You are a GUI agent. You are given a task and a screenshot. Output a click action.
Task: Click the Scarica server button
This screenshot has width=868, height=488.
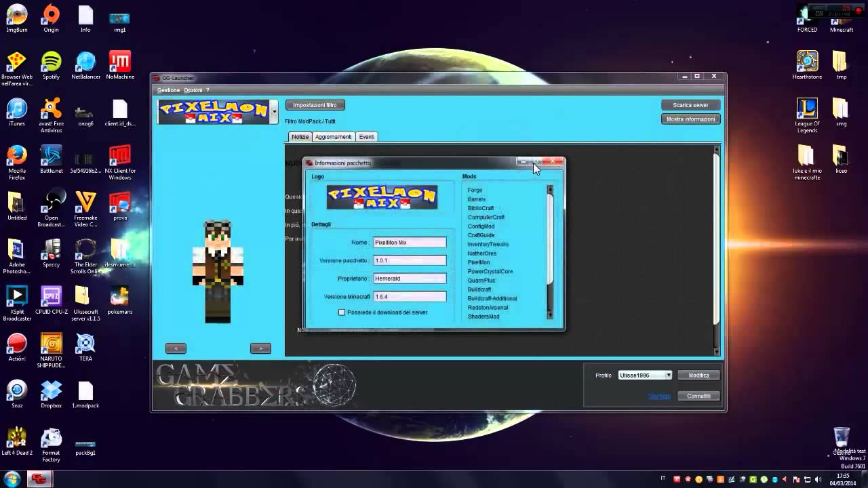690,105
